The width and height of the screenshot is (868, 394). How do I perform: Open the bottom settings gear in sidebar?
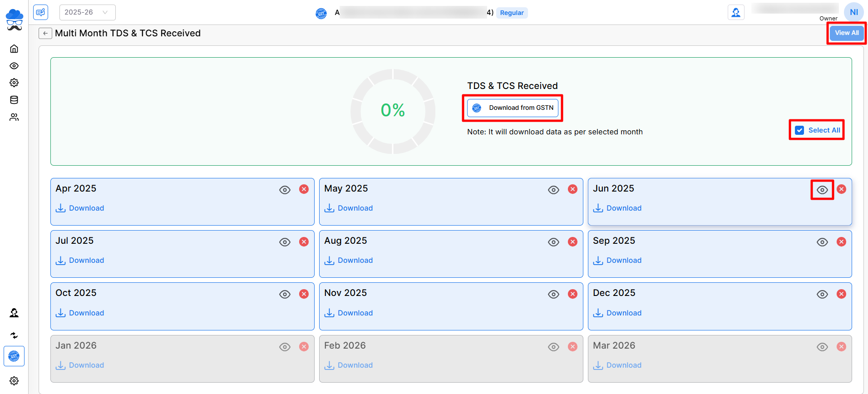coord(14,380)
